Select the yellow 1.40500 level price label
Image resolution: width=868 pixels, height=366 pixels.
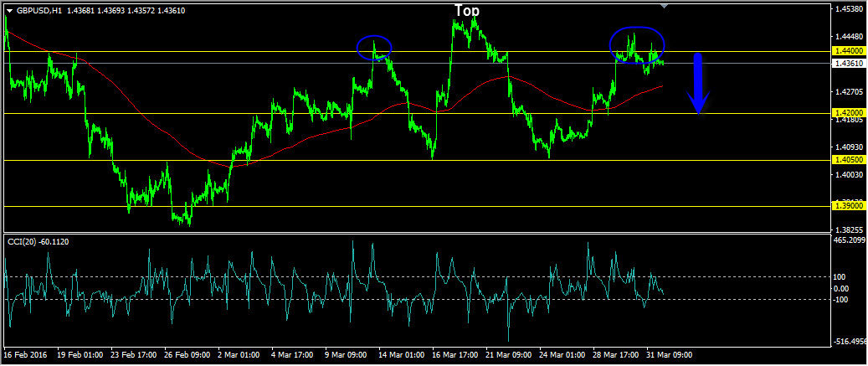tap(849, 159)
